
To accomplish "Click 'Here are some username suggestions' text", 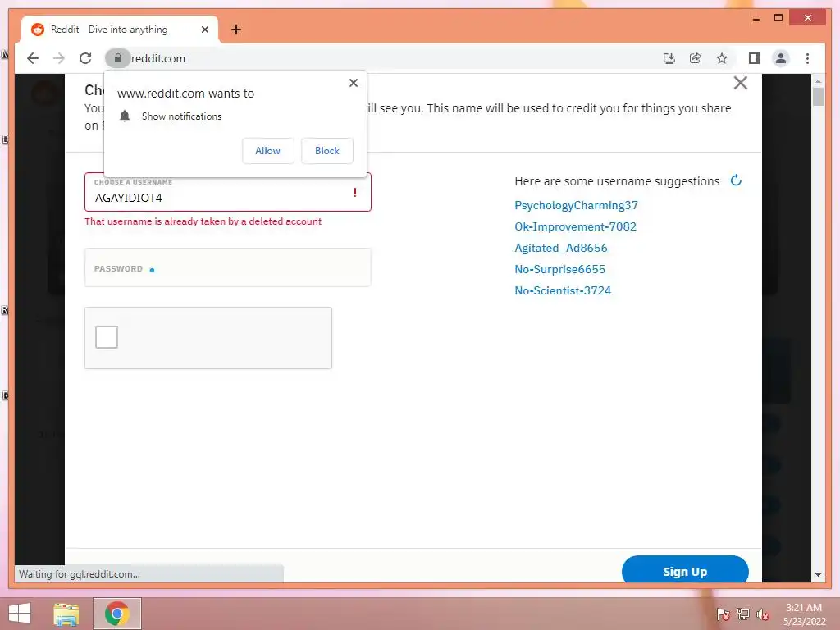I will click(617, 181).
